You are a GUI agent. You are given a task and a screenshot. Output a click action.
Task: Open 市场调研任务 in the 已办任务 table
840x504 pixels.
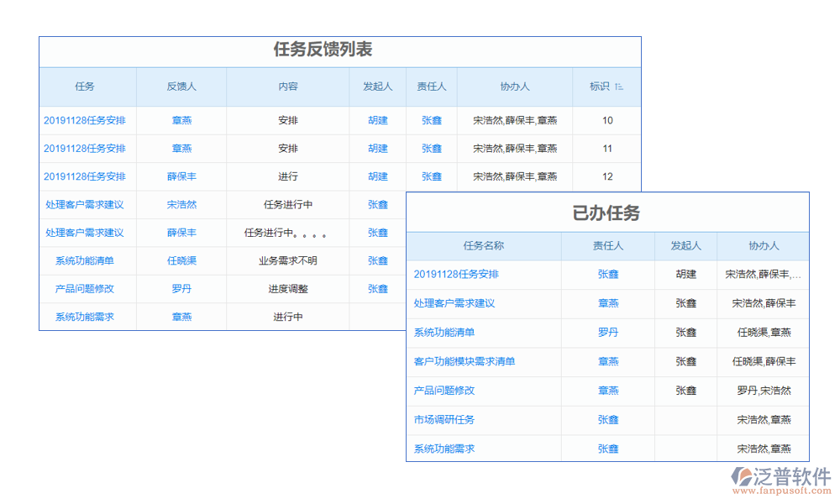click(x=444, y=420)
